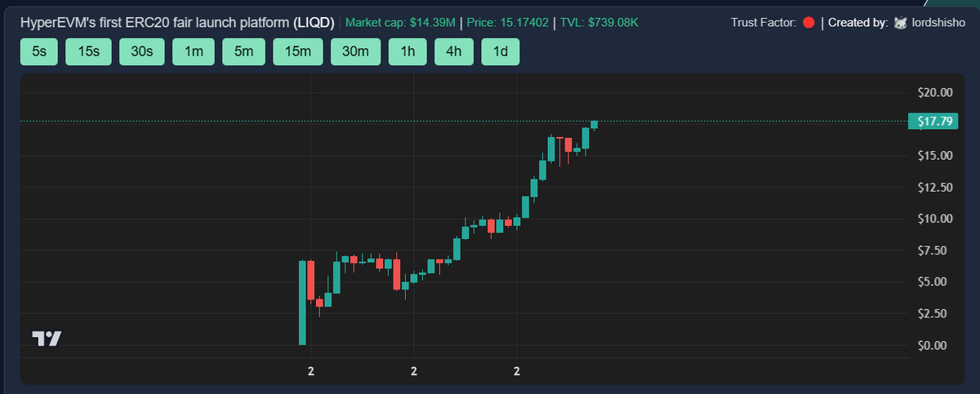Select the 15s timeframe button
Viewport: 980px width, 394px height.
click(x=88, y=51)
